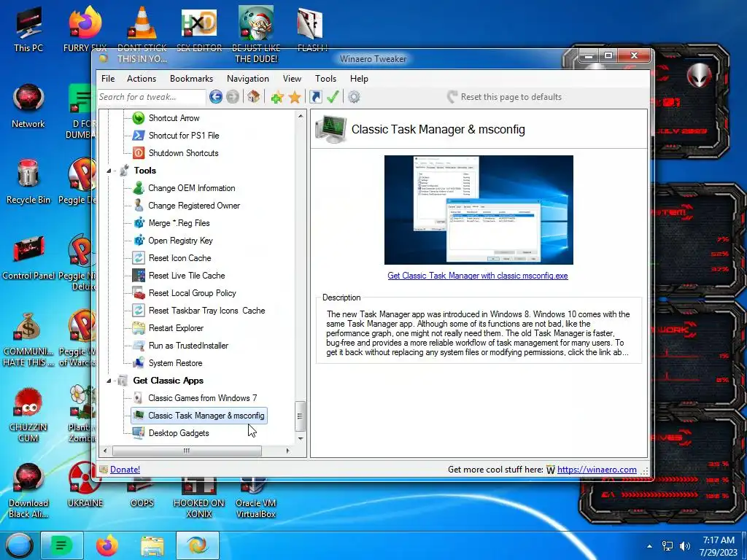Viewport: 747px width, 560px height.
Task: Open the Help menu
Action: click(x=359, y=79)
